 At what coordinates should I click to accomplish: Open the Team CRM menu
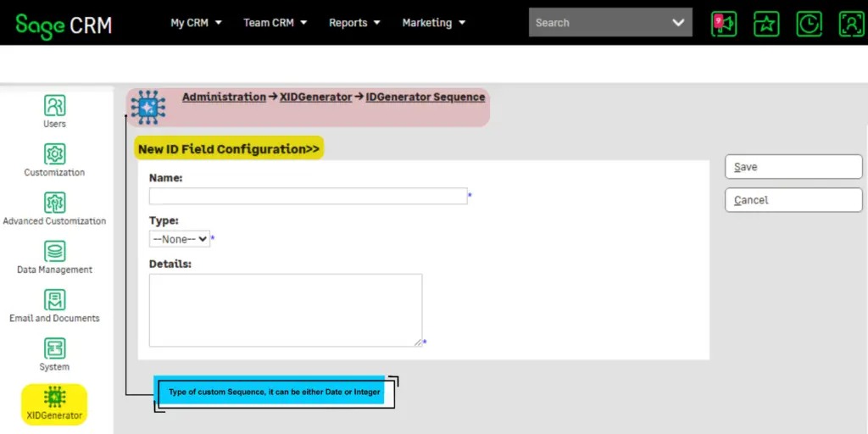click(275, 23)
